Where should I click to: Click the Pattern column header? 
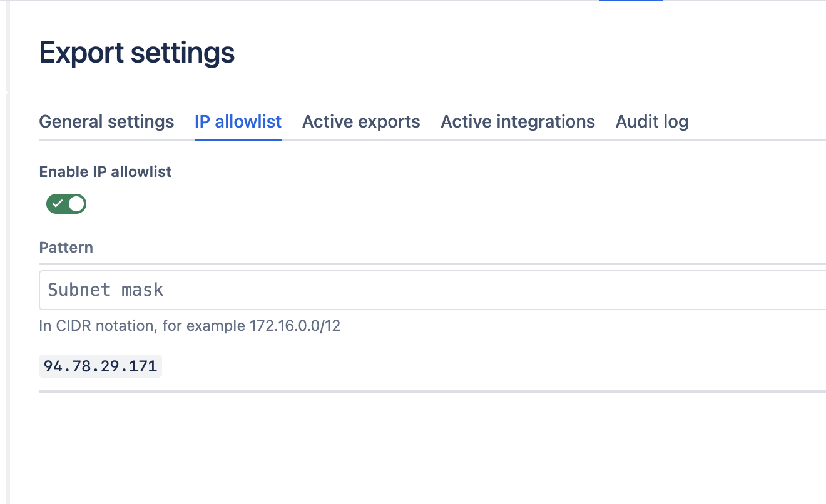click(x=66, y=248)
